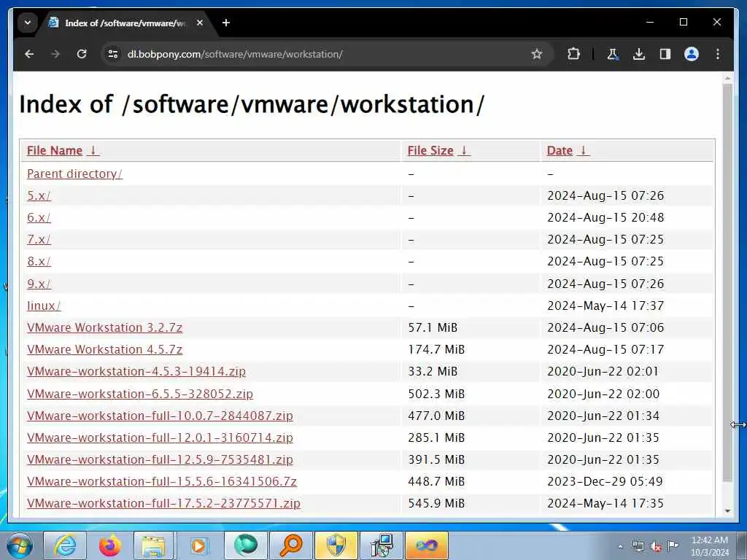This screenshot has width=747, height=560.
Task: Open the computer setup taskbar icon
Action: pos(381,545)
